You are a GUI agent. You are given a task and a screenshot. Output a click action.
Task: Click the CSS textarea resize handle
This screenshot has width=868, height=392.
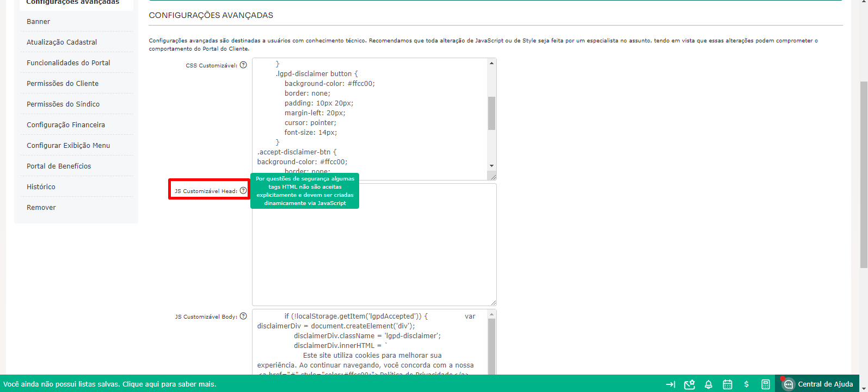(x=493, y=176)
